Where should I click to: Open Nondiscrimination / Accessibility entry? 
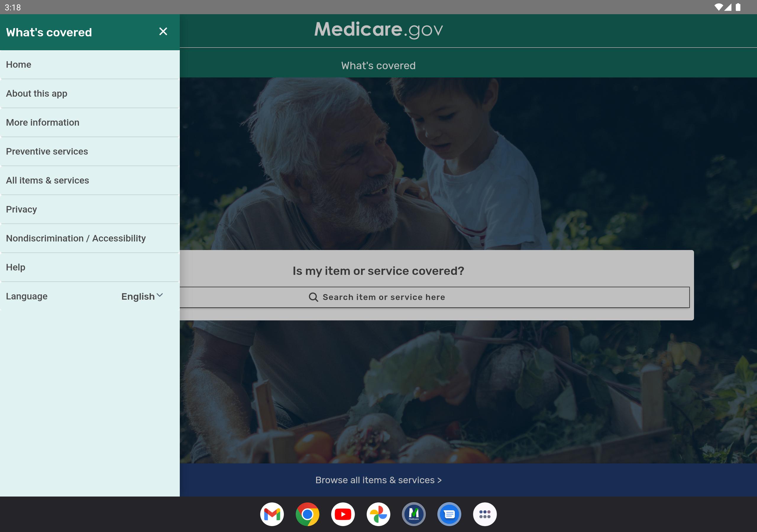click(x=90, y=239)
